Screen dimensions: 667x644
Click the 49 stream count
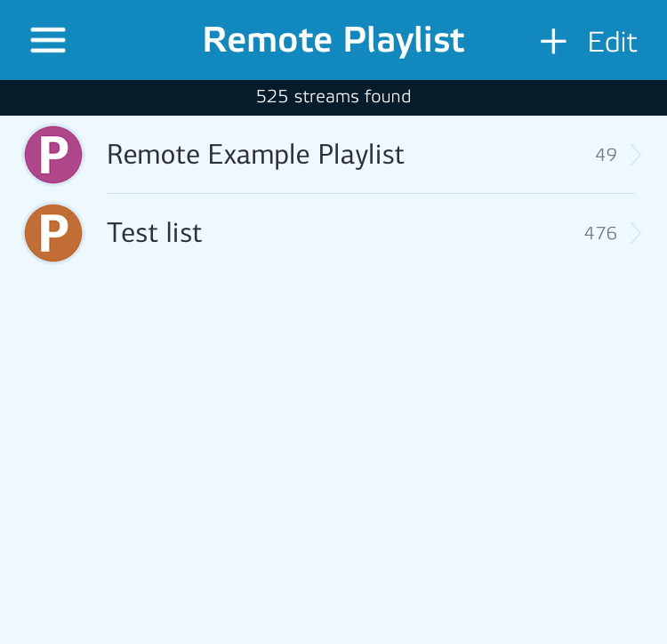tap(606, 155)
